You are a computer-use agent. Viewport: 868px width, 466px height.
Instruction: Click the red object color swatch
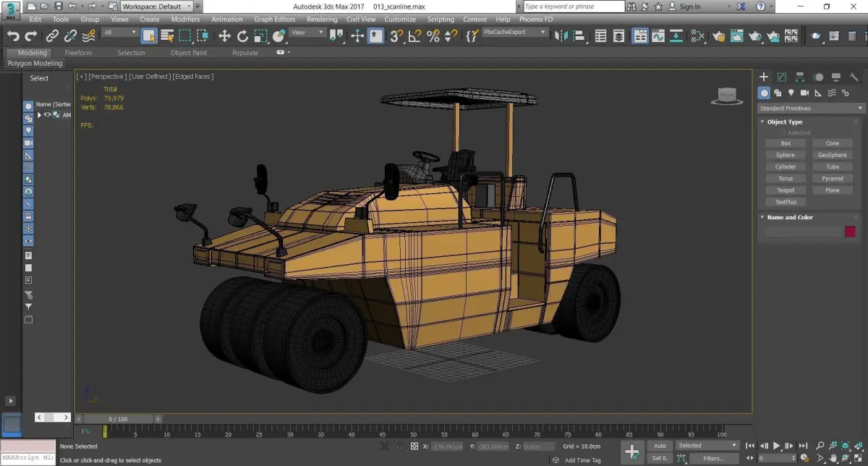pos(850,232)
